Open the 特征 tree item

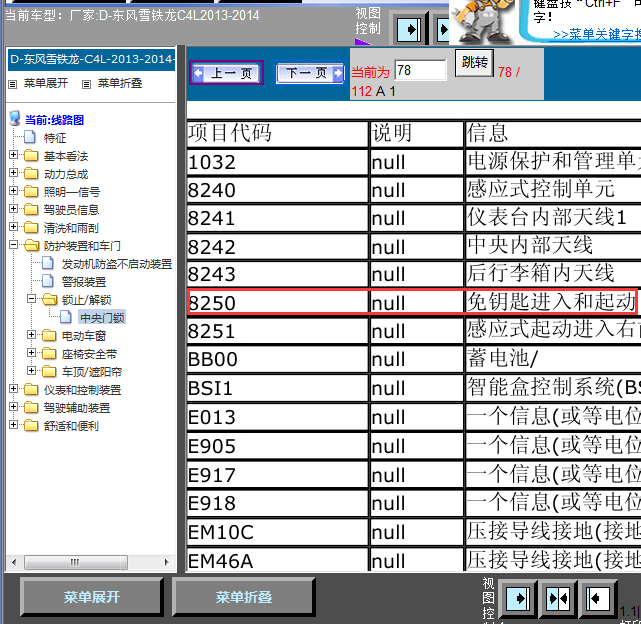tap(54, 138)
